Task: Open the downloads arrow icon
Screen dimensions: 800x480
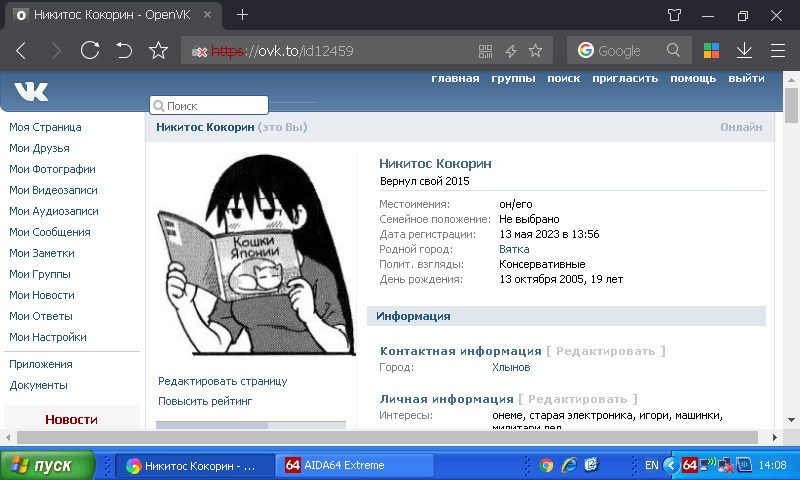Action: point(744,50)
